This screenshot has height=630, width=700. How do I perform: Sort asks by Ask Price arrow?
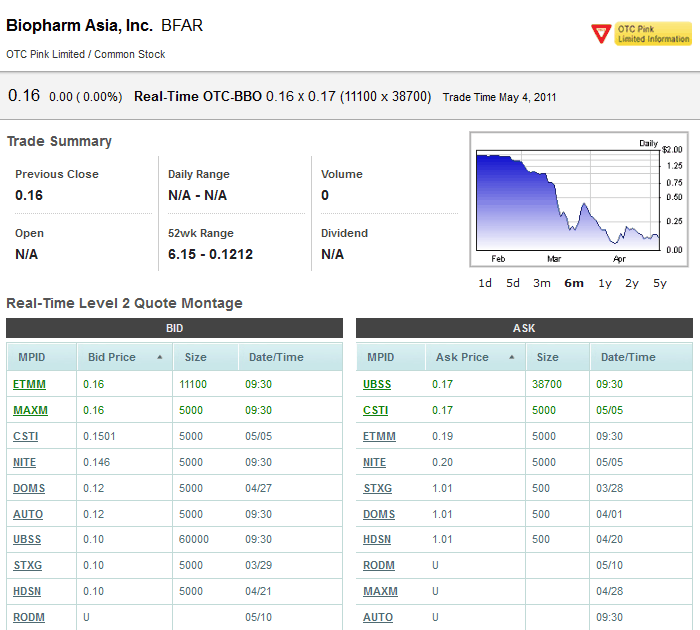pos(510,357)
